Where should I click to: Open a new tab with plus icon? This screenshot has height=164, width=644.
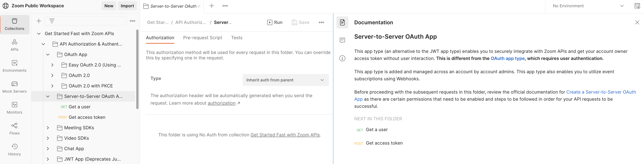(211, 6)
